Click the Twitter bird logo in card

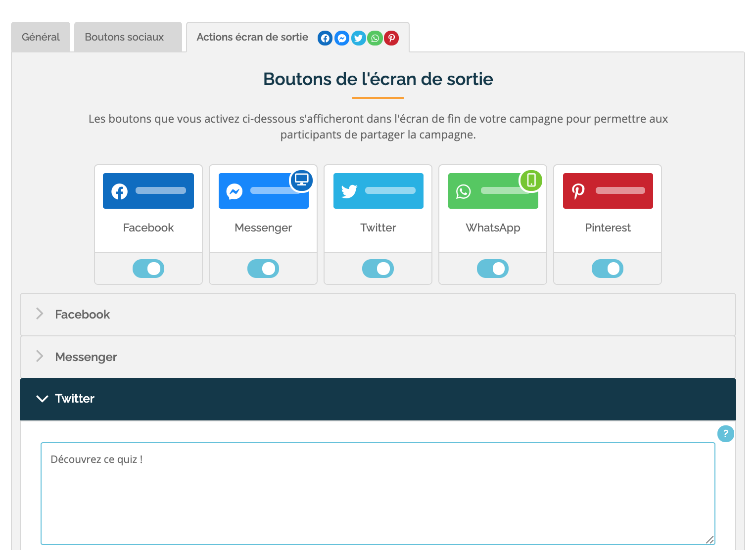click(x=349, y=191)
